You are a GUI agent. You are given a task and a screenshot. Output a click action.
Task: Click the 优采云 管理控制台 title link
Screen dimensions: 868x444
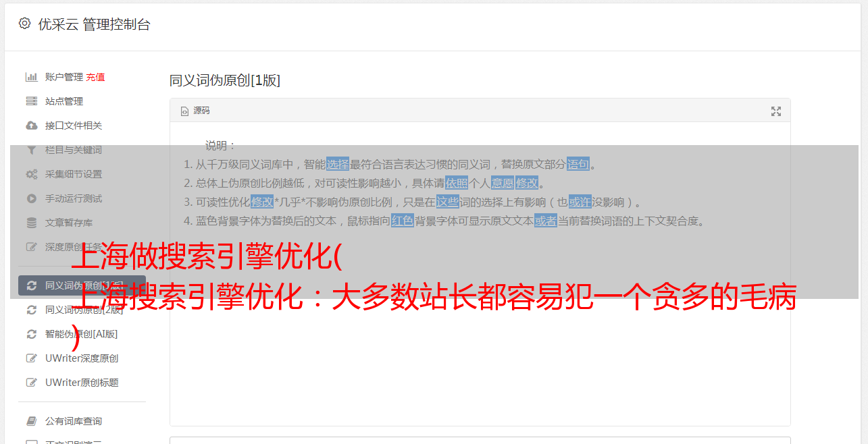tap(94, 24)
